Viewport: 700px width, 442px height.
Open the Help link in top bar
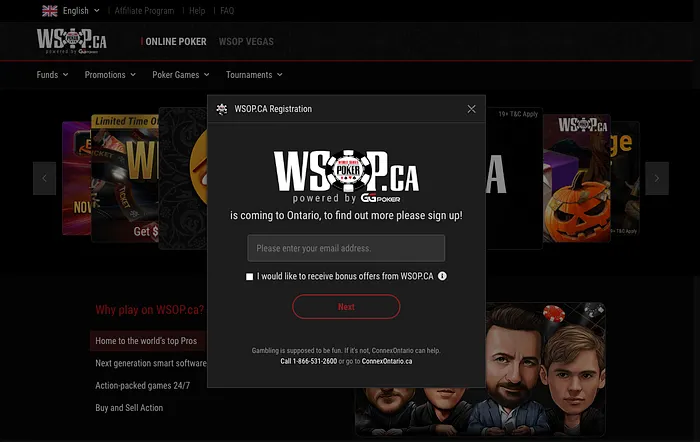tap(197, 11)
